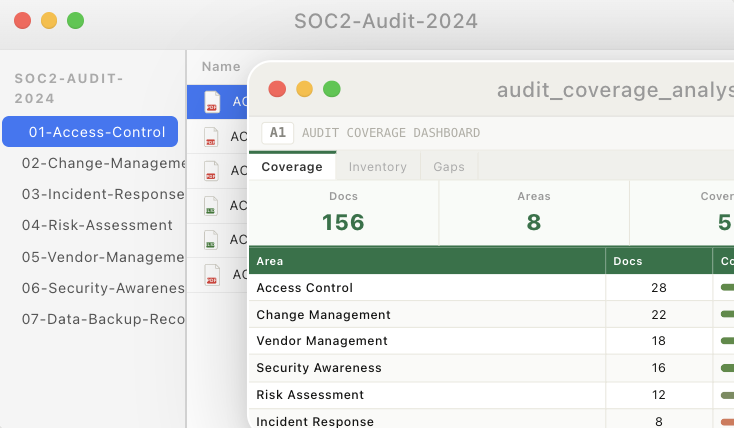
Task: Switch to the Inventory sheet tab
Action: coord(378,167)
